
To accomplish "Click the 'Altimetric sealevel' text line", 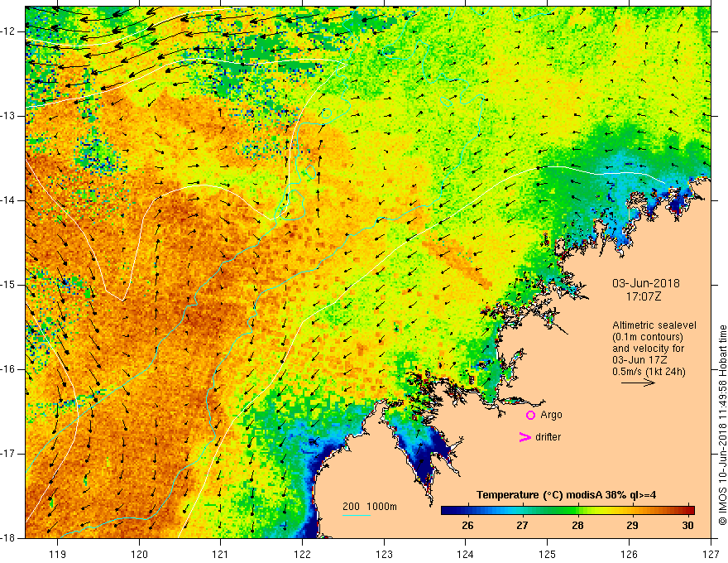I will point(654,325).
